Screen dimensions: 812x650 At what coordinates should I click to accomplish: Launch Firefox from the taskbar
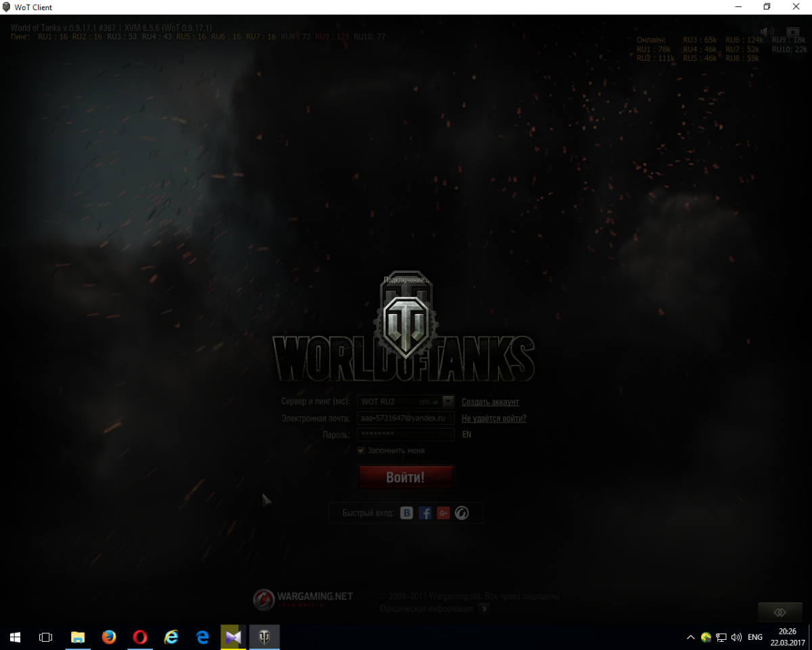pyautogui.click(x=109, y=637)
